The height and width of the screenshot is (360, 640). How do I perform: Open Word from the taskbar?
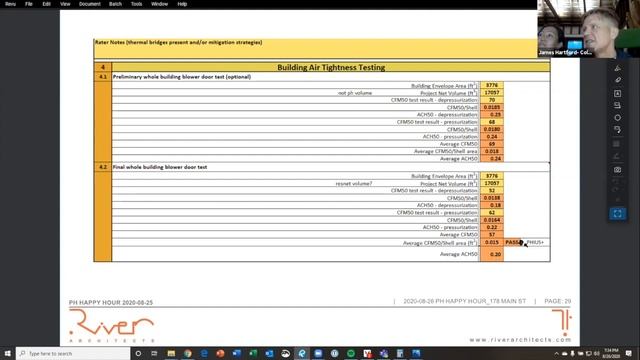(237, 353)
